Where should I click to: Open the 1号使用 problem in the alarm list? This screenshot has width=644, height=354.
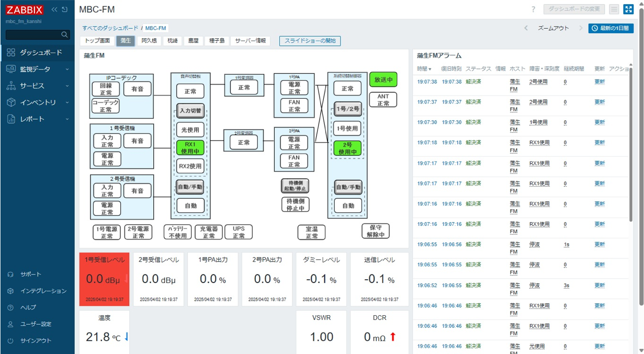coord(538,122)
